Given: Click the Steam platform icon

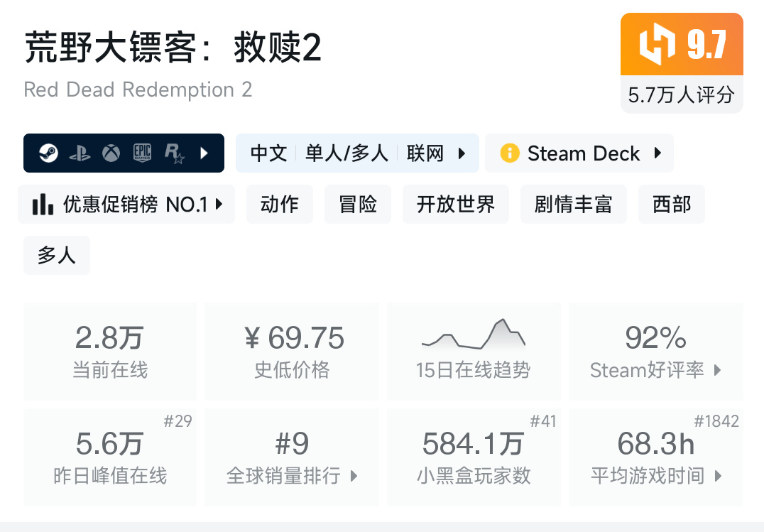Looking at the screenshot, I should pyautogui.click(x=49, y=153).
